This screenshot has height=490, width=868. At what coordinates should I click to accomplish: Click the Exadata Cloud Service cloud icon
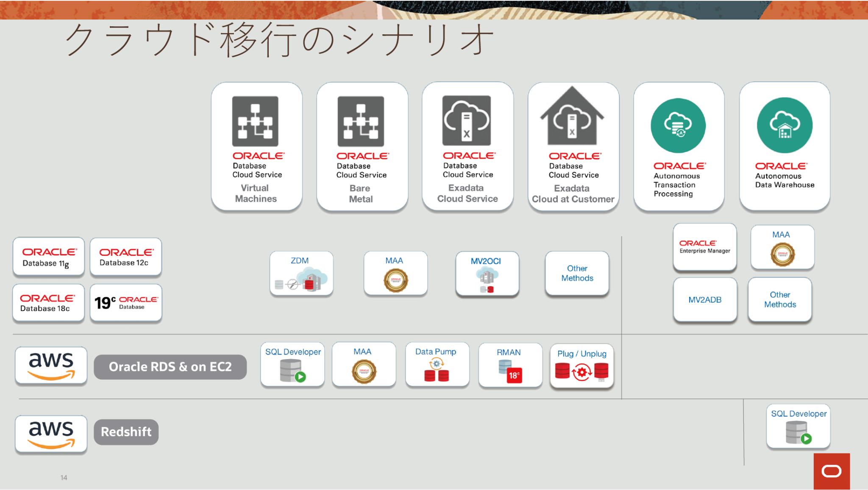467,120
